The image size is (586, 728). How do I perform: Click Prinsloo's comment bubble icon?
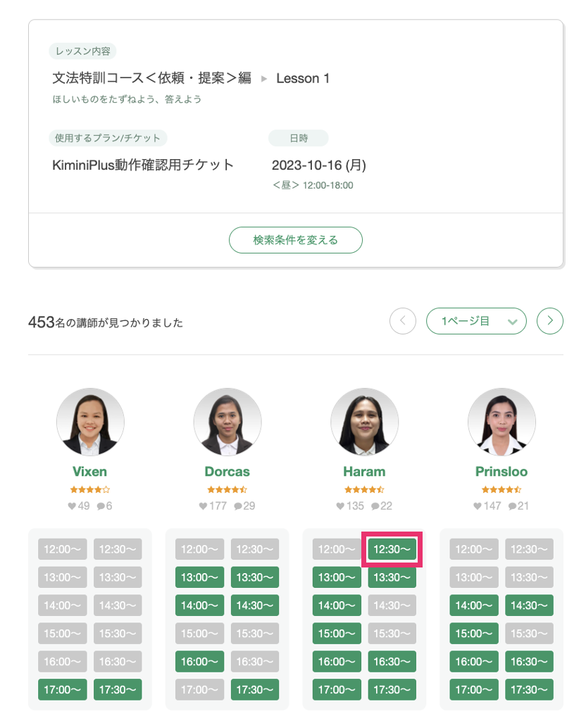coord(512,506)
